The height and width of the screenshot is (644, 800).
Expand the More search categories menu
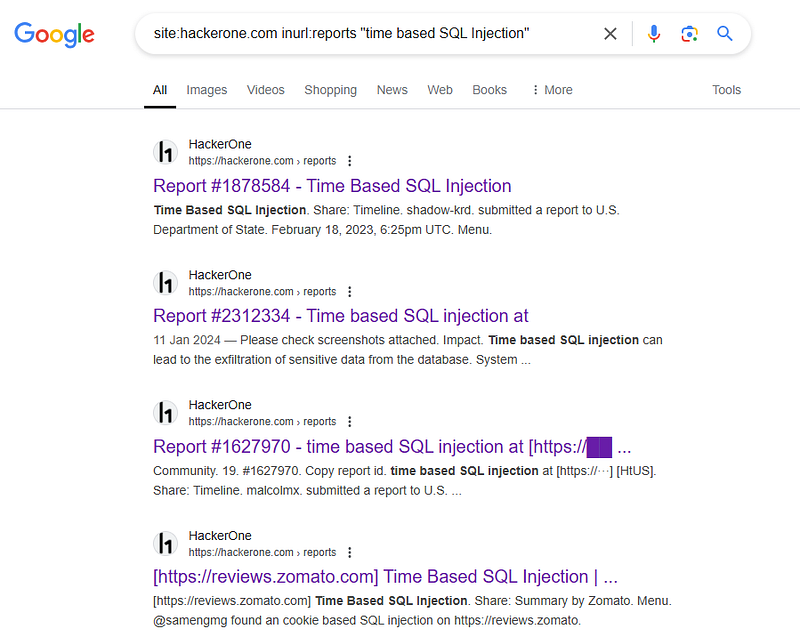(x=552, y=90)
